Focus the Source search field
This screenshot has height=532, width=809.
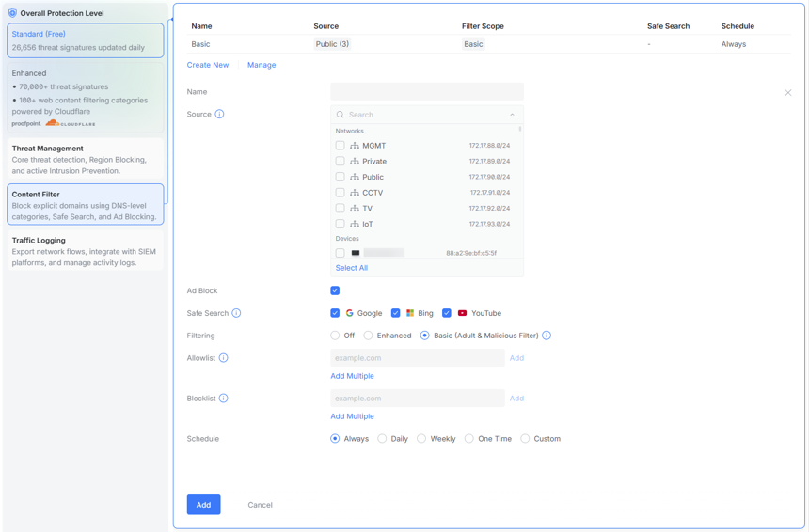tap(427, 115)
